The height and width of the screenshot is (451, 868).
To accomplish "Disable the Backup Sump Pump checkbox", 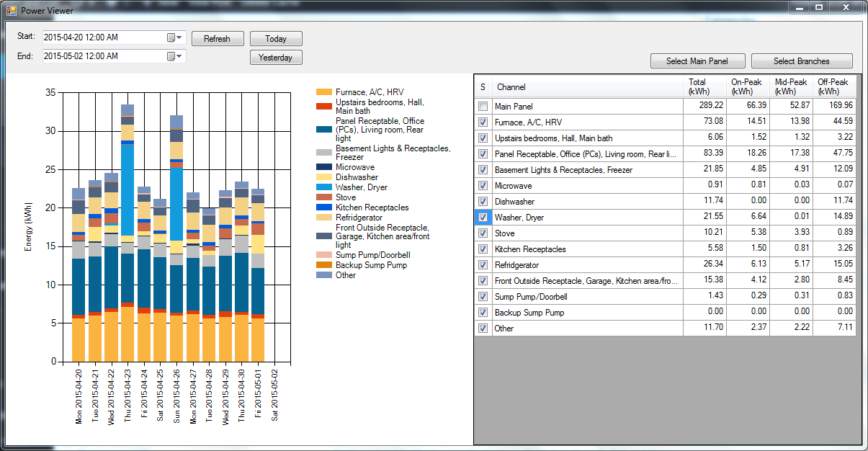I will coord(483,313).
